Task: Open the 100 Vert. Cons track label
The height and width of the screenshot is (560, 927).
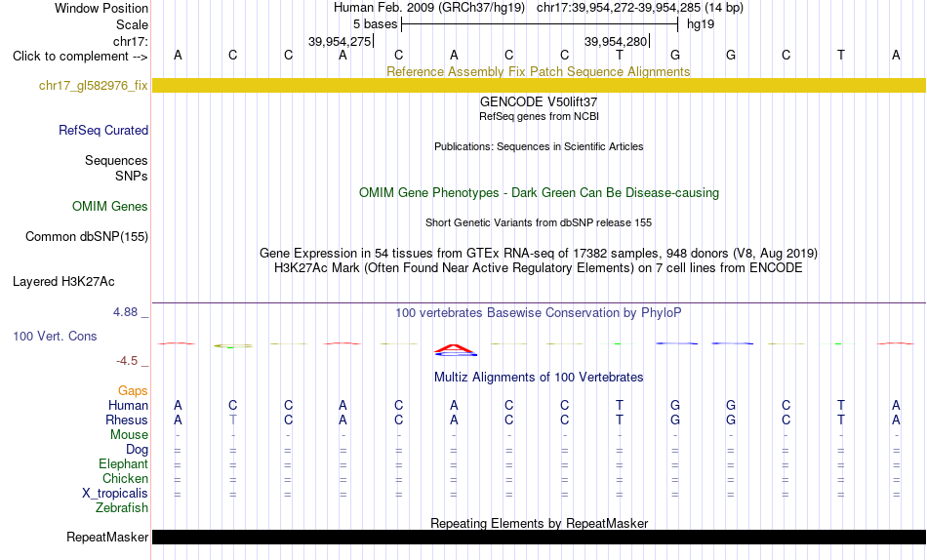Action: (x=55, y=336)
